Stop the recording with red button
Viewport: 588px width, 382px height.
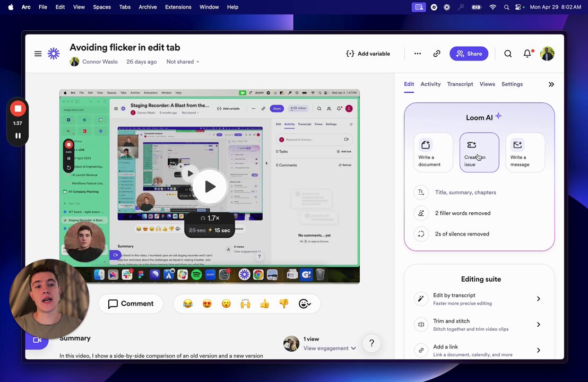coord(18,109)
